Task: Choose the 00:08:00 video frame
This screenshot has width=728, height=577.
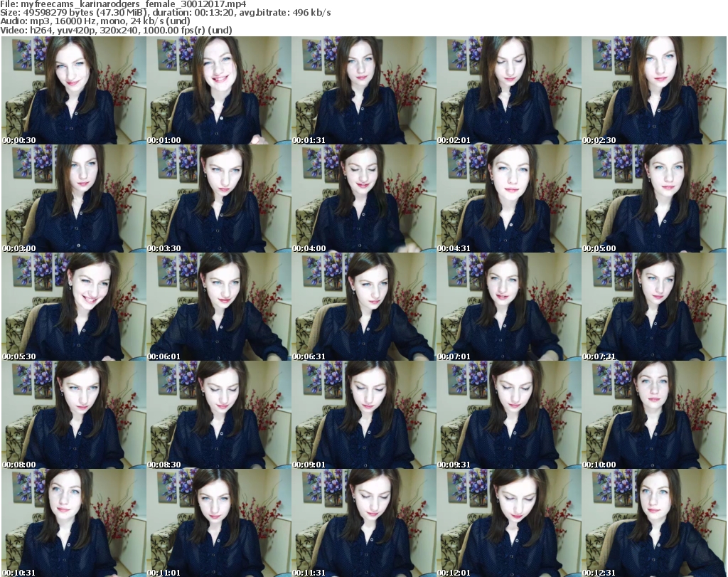Action: [74, 415]
